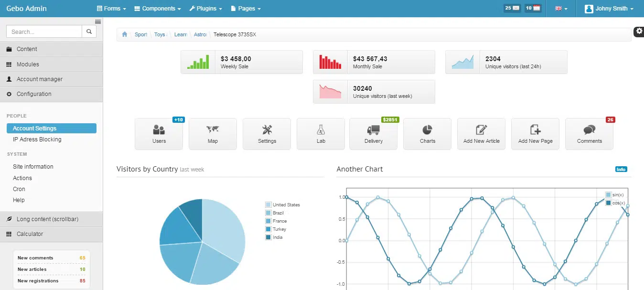Click into the Search input field
Viewport: 644px width, 290px height.
[44, 32]
